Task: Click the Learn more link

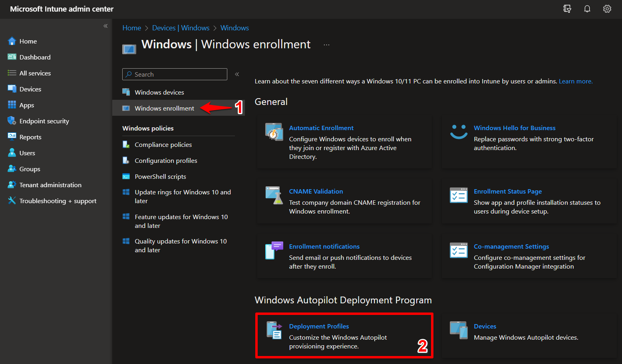Action: pos(575,81)
